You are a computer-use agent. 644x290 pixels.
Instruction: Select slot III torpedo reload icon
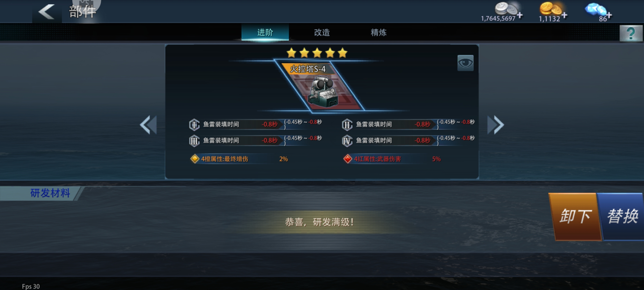pos(194,141)
